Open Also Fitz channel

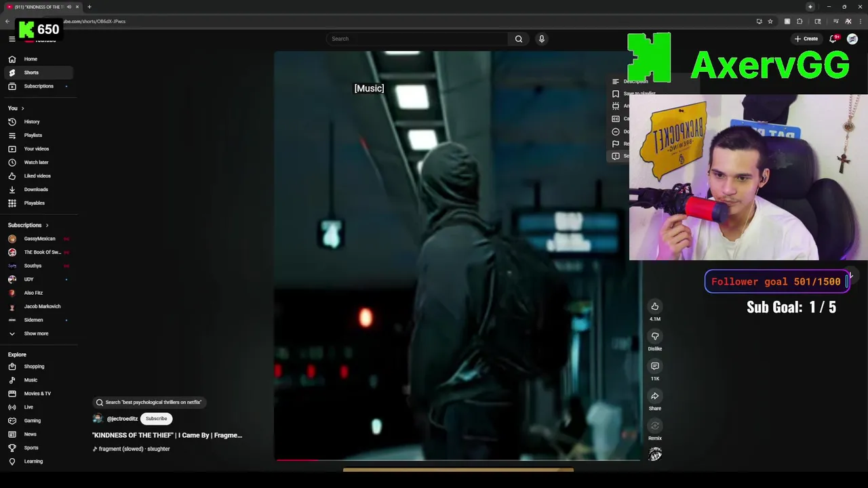tap(37, 293)
